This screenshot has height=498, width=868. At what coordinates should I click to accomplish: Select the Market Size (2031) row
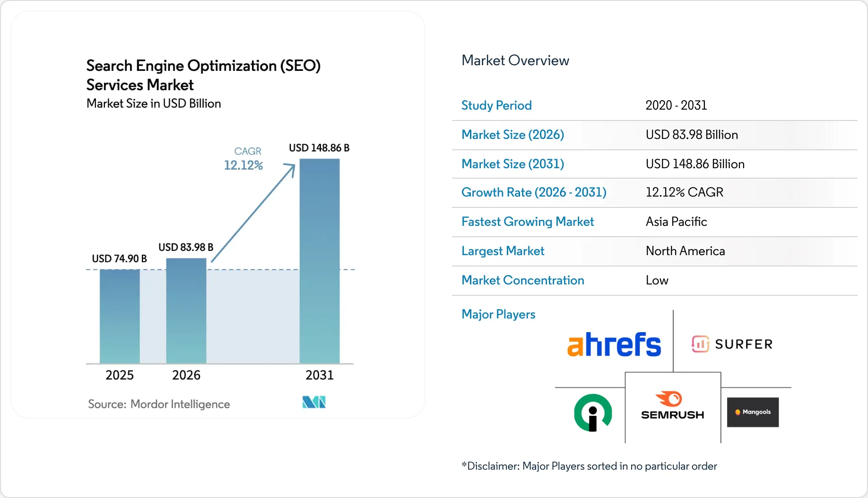tap(512, 164)
